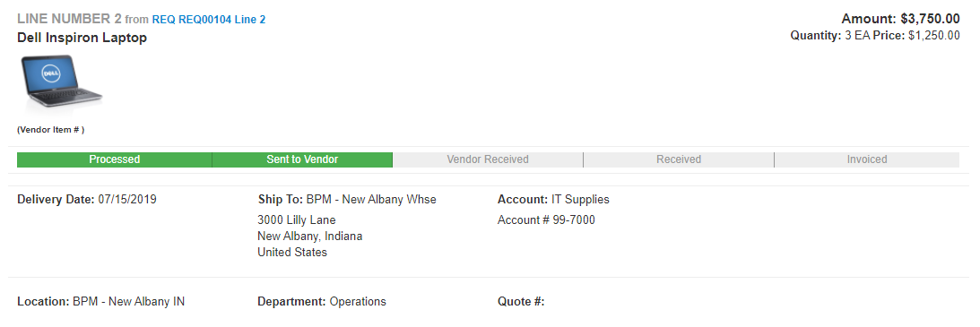Click the LINE NUMBER 2 heading
This screenshot has width=980, height=327.
pos(69,20)
